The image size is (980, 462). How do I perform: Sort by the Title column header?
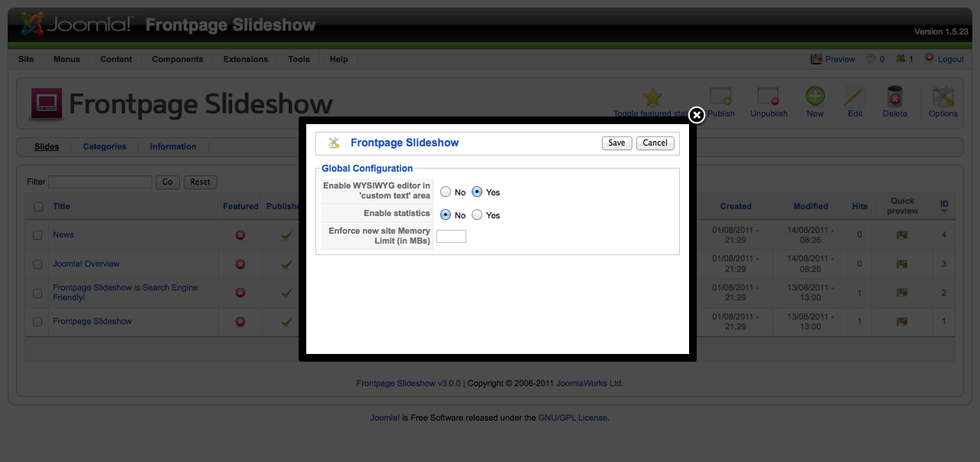click(61, 206)
